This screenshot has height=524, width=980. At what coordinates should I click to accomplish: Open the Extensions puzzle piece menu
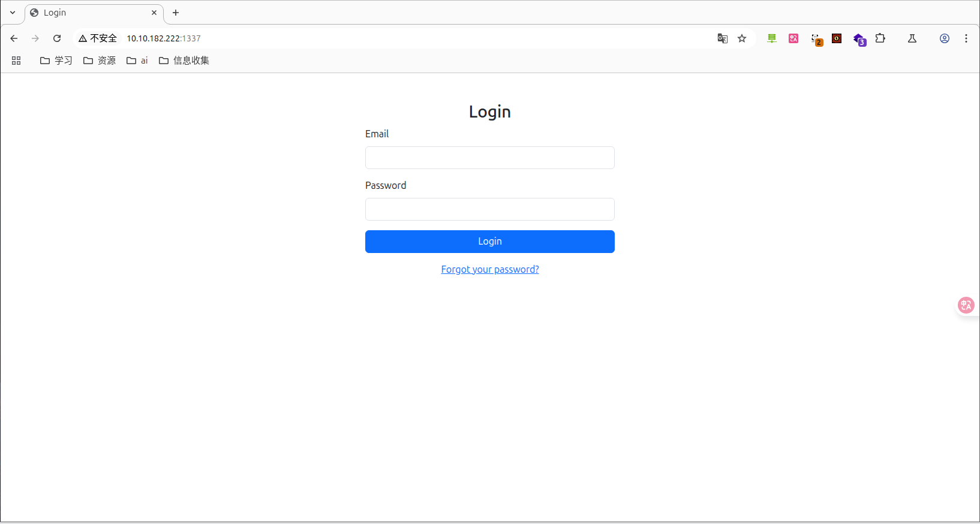pyautogui.click(x=880, y=38)
